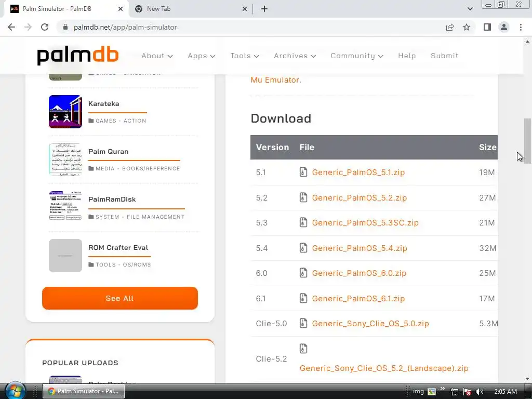Click zip file icon for Generic_PalmOS_5.3SC.zip

click(303, 222)
